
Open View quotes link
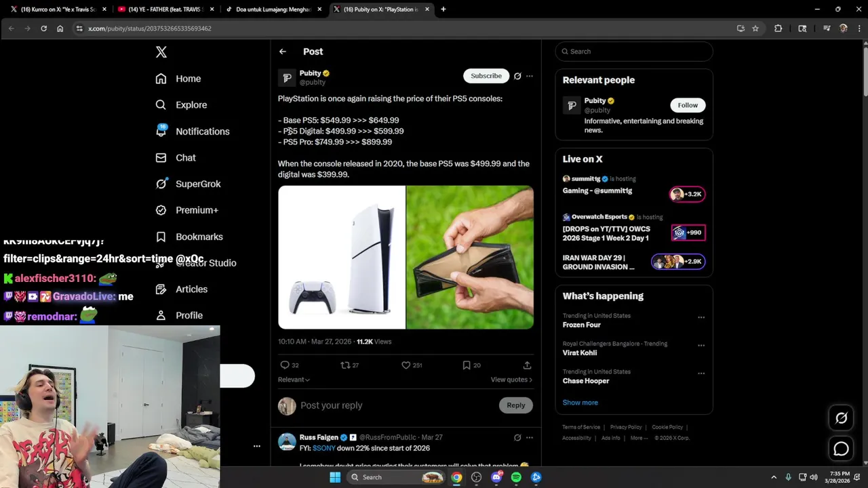[511, 380]
